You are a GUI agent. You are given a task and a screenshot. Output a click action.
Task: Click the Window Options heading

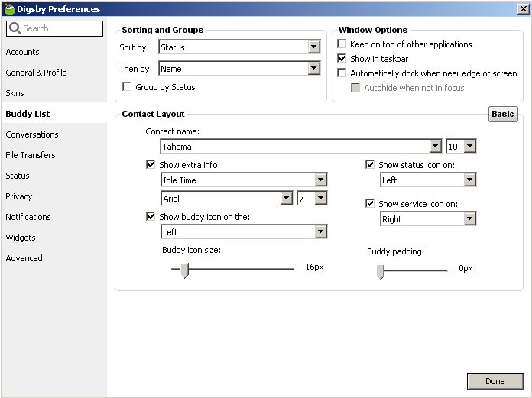[373, 30]
